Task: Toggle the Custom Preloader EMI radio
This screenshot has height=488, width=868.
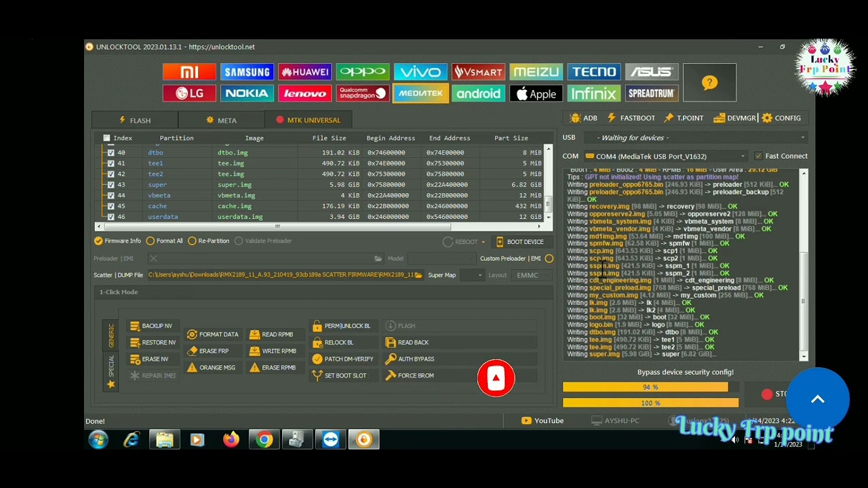Action: (x=549, y=258)
